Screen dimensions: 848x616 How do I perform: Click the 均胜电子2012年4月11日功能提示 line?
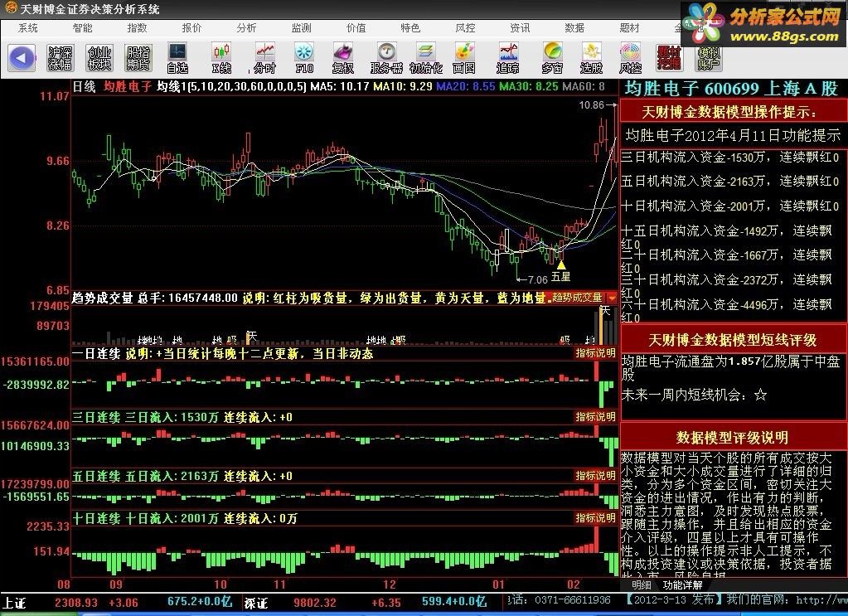pos(733,135)
